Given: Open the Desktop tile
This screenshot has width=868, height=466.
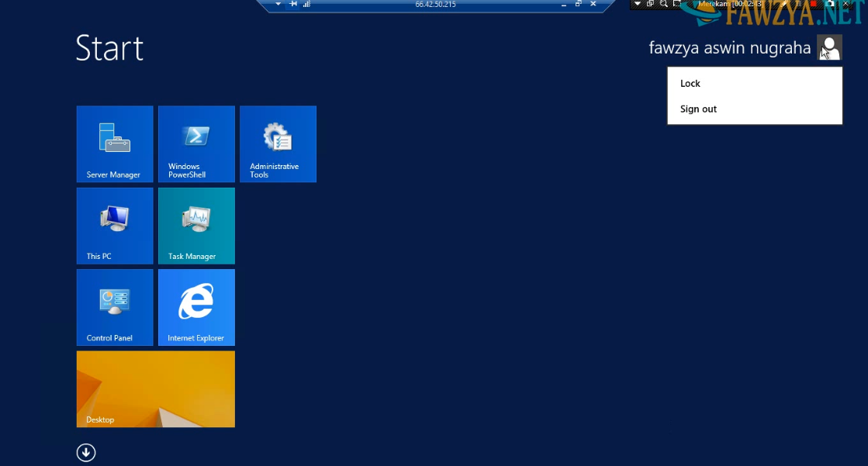Looking at the screenshot, I should point(155,388).
